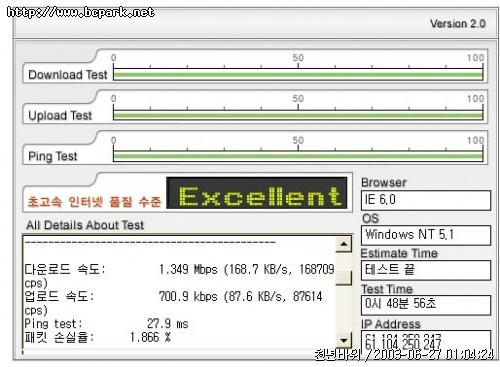Click the '업로드 속도:' label
The width and height of the screenshot is (500, 367).
(59, 296)
